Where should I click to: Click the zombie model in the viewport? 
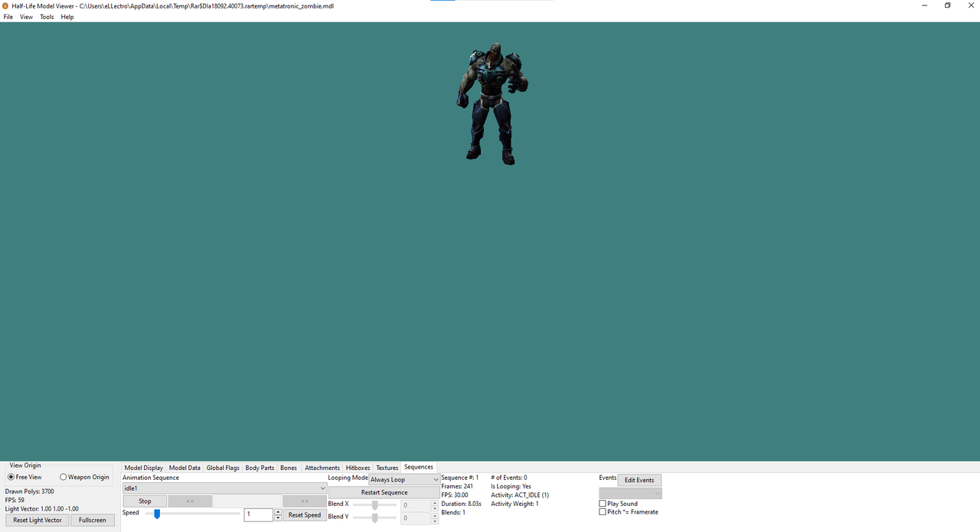(x=492, y=103)
